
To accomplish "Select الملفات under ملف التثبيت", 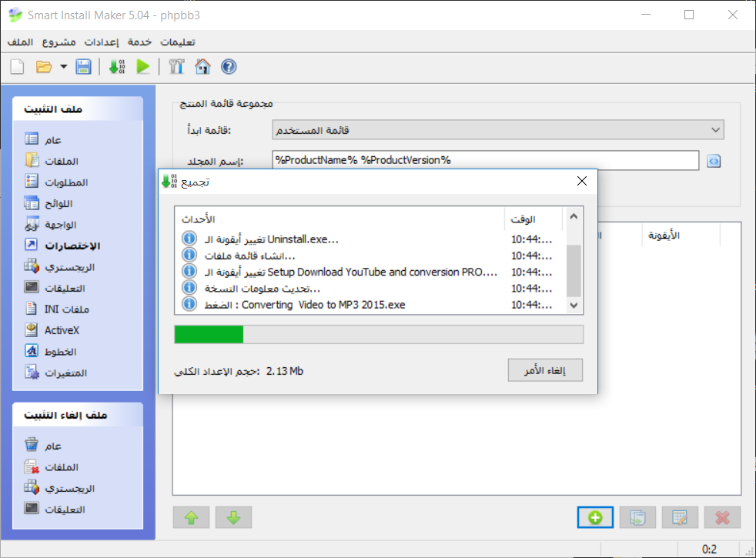I will pos(52,161).
